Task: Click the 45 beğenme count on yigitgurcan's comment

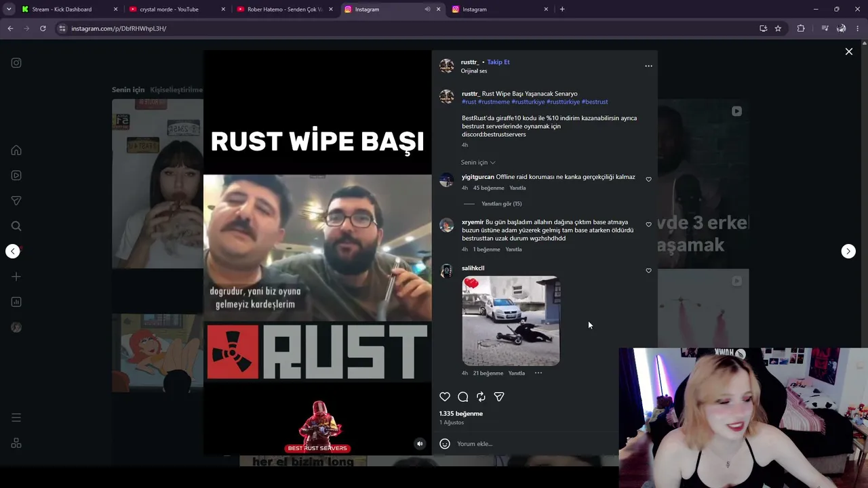Action: pos(489,188)
